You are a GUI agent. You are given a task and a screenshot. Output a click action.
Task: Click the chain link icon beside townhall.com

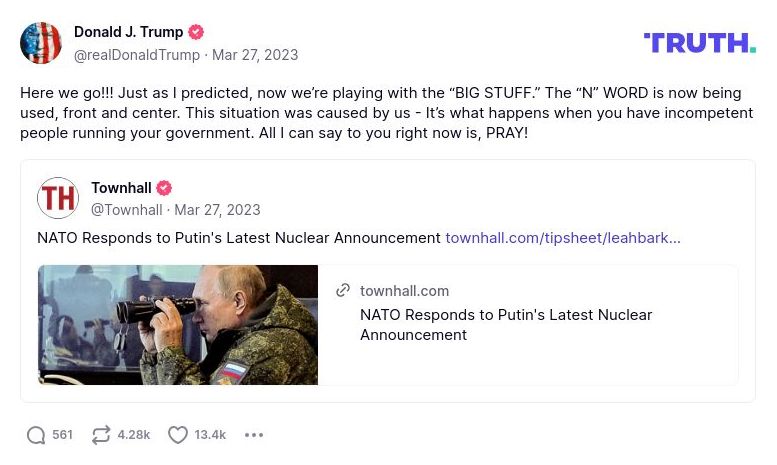(343, 291)
